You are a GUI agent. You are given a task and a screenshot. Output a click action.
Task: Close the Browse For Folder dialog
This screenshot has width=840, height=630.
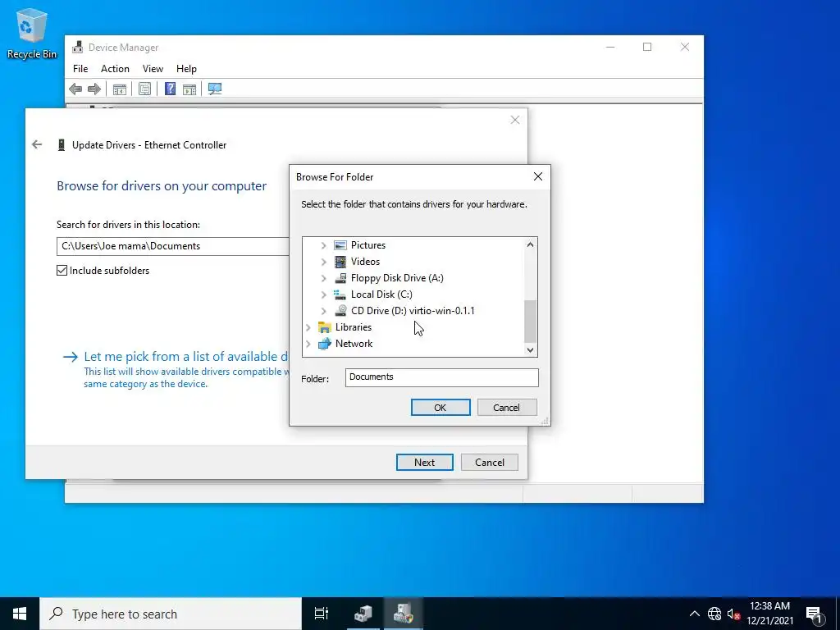[x=538, y=177]
